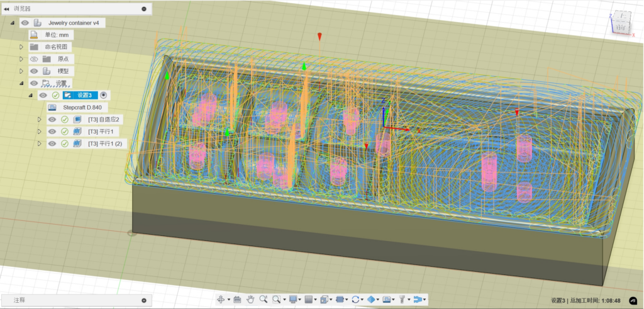The width and height of the screenshot is (644, 309).
Task: Expand the 注释 comments panel
Action: (143, 301)
